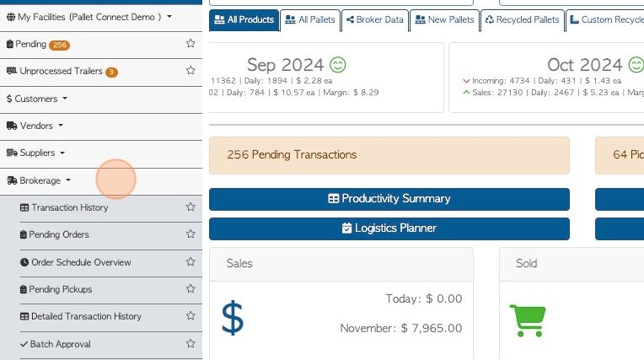Toggle star next to Unprocessed Trailers
Screen dimensions: 644x360
191,71
